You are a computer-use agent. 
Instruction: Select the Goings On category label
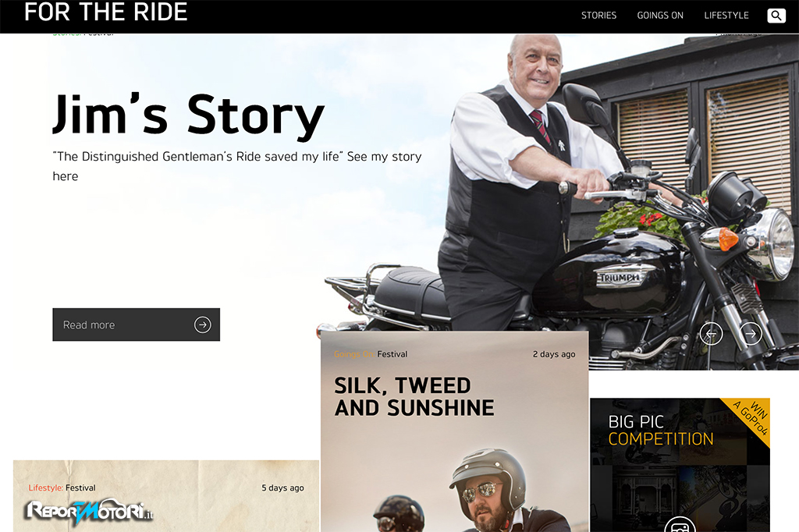pos(354,354)
